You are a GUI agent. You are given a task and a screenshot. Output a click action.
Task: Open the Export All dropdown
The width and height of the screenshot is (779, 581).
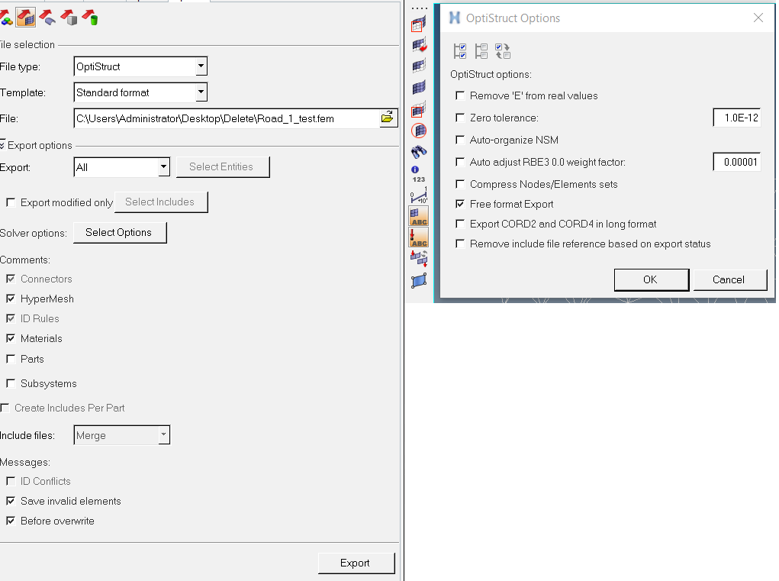pos(163,167)
